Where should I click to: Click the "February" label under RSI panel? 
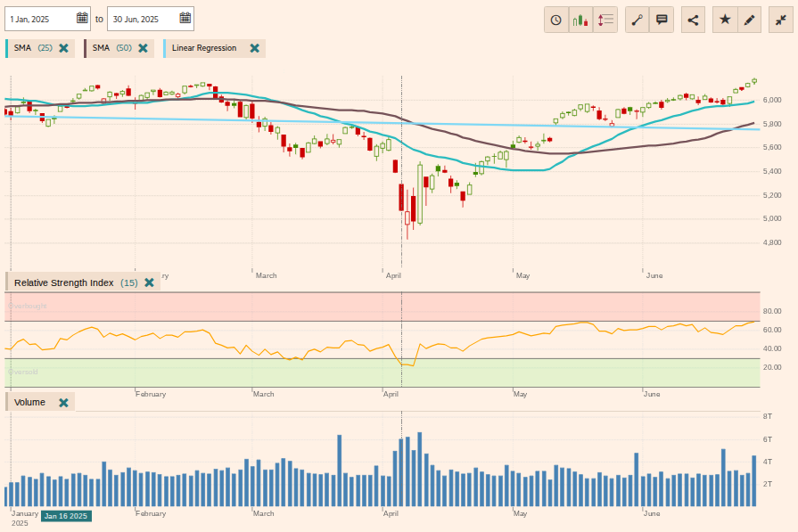coord(151,394)
